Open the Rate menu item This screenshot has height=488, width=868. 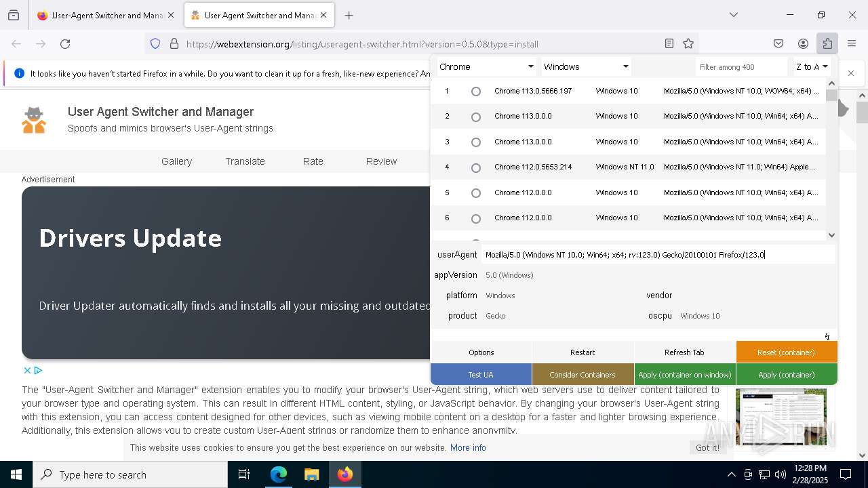tap(313, 161)
